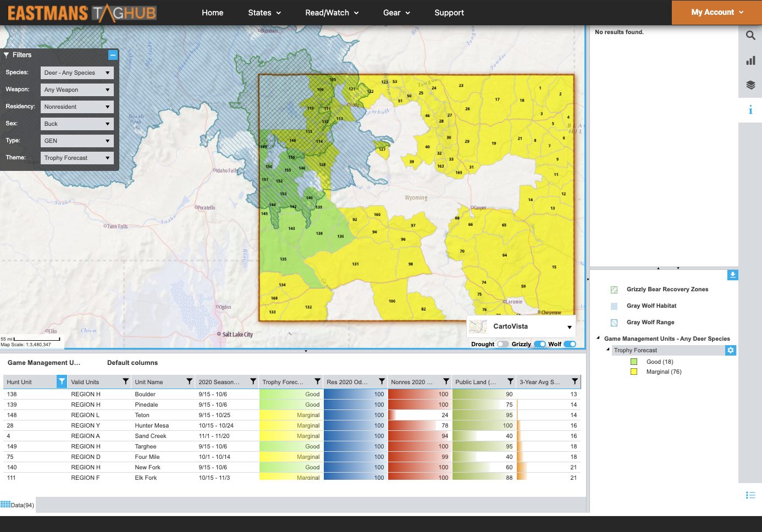This screenshot has width=762, height=532.
Task: Open the CartoVista basemap selector
Action: (521, 326)
